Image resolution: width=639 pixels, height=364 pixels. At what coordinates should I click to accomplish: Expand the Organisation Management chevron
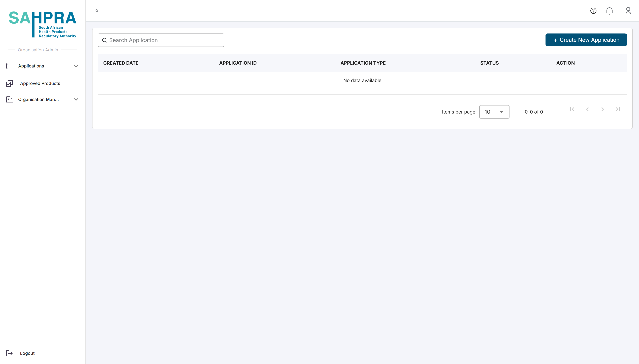click(x=76, y=99)
